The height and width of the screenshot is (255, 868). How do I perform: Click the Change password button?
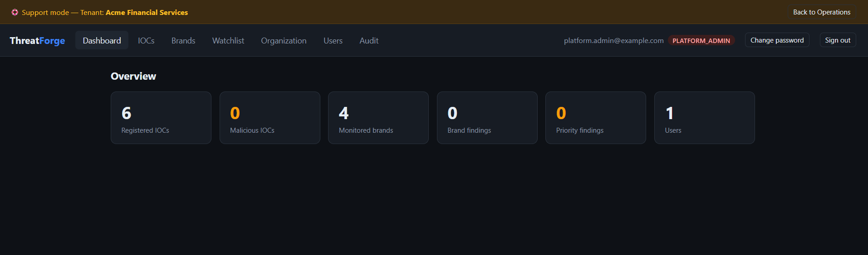pos(777,40)
